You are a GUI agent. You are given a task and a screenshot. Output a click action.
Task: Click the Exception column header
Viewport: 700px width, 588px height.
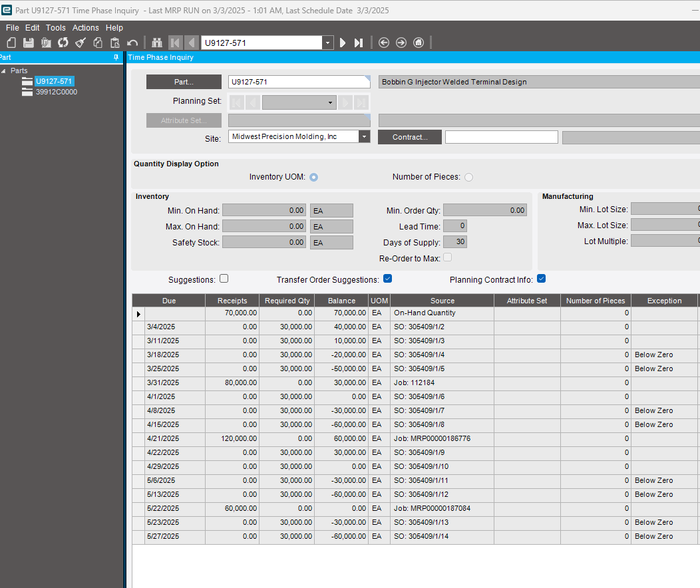coord(664,301)
